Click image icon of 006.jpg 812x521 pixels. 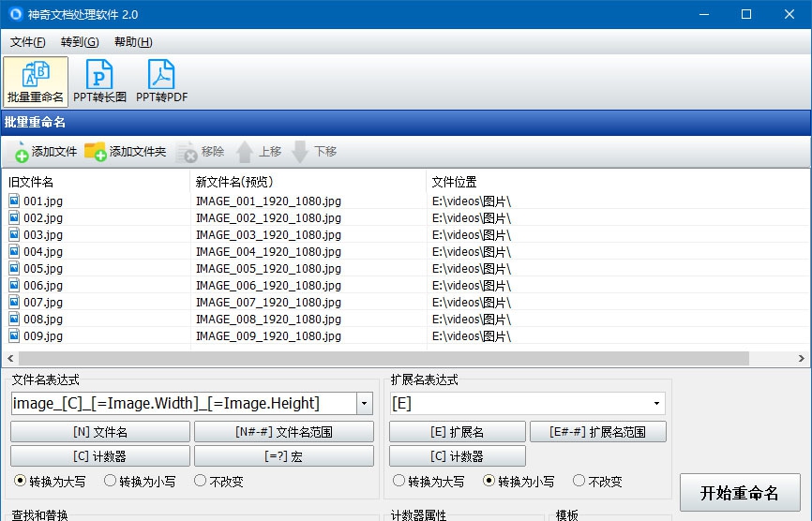click(x=14, y=285)
